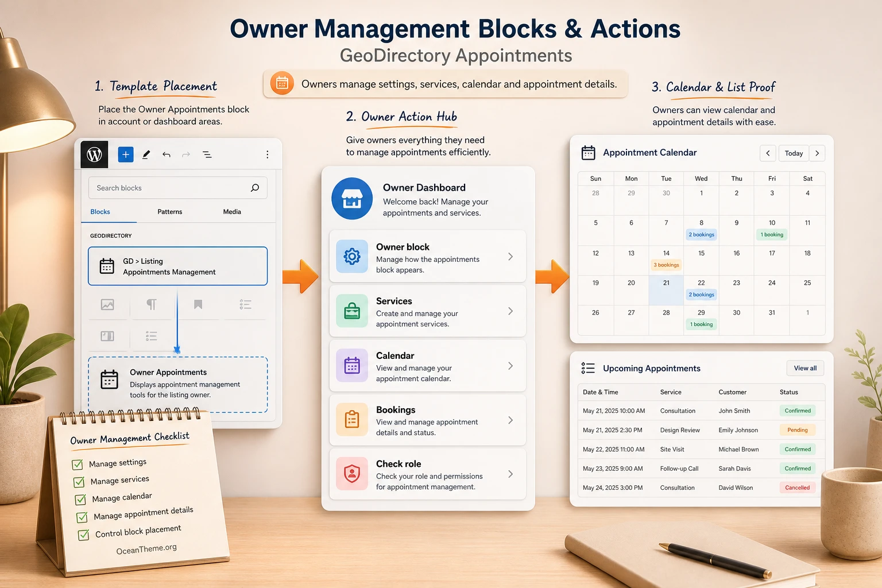Click Confirmed status for Michael Brown
Viewport: 882px width, 588px height.
pos(798,450)
